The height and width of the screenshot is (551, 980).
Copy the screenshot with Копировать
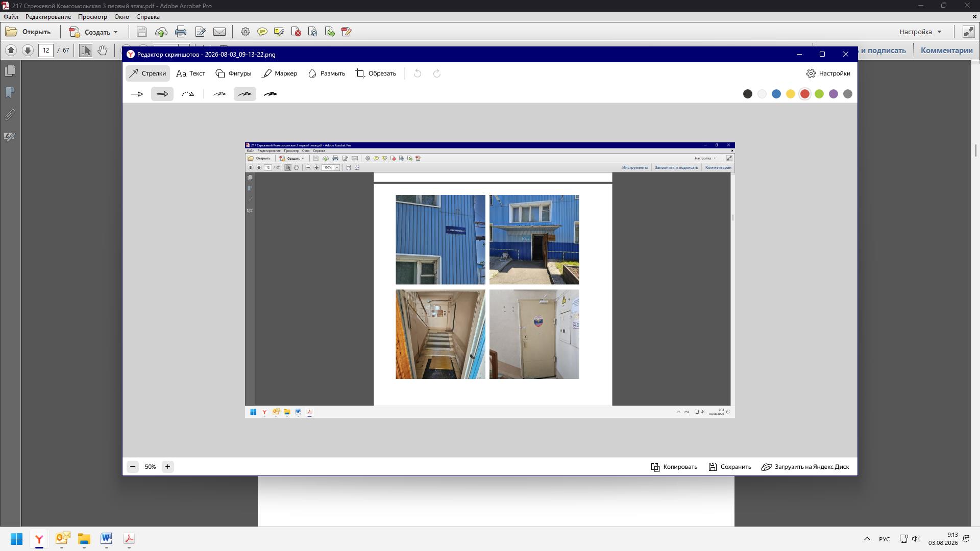pos(674,467)
